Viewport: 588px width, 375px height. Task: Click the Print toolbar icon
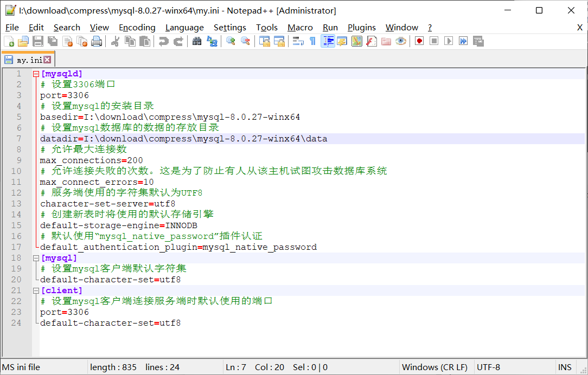[95, 41]
